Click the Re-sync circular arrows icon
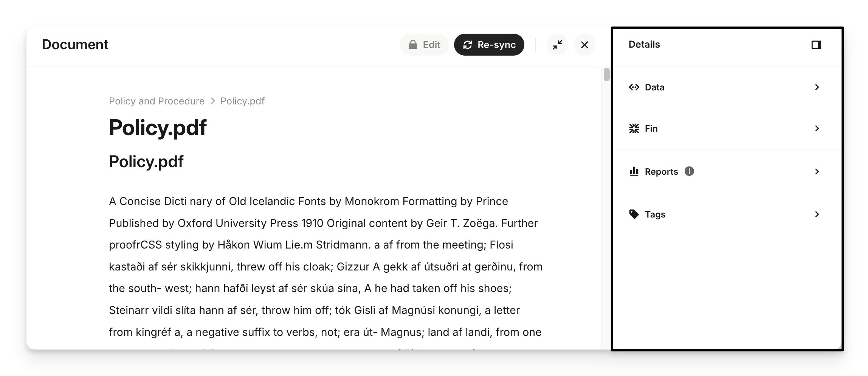Image resolution: width=868 pixels, height=376 pixels. [468, 45]
